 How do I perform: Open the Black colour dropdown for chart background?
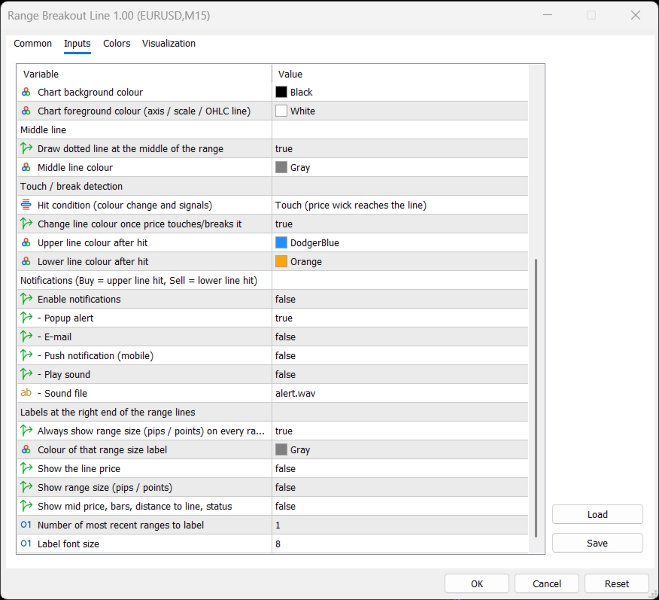click(400, 92)
